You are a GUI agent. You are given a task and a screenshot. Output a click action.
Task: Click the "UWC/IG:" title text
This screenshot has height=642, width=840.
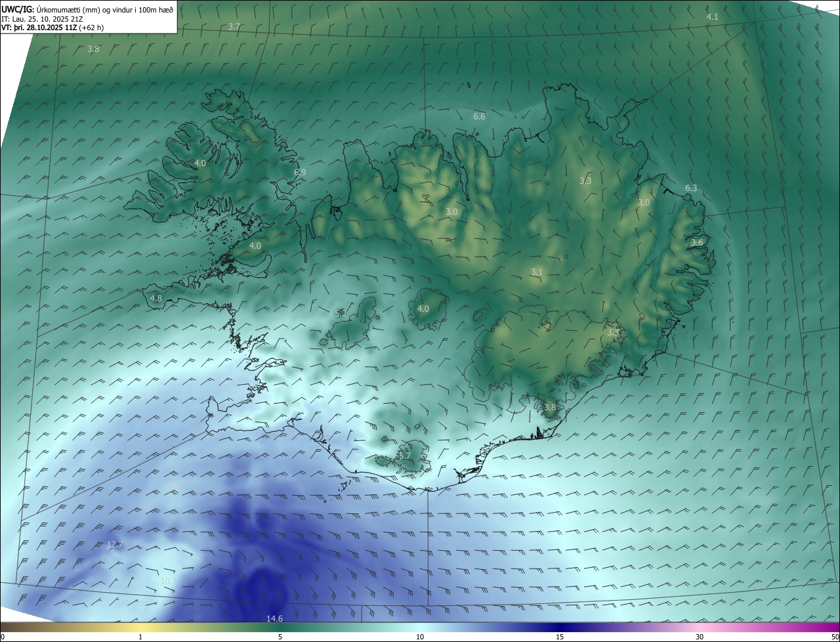[x=18, y=9]
